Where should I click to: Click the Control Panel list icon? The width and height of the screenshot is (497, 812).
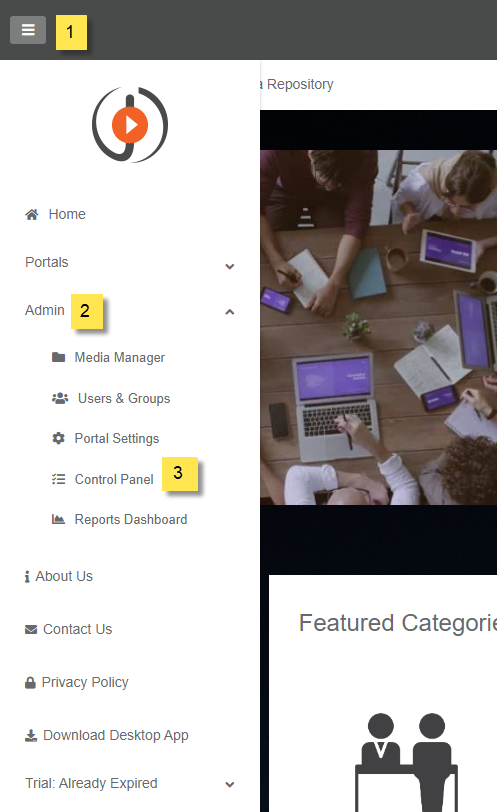pos(59,479)
